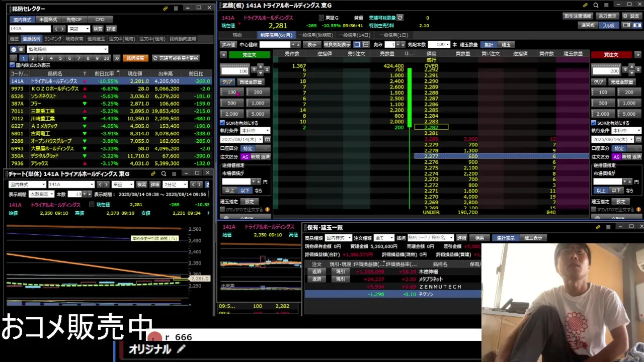
Task: Open hamburger menu in 銘柄セレクター title bar
Action: pos(176,9)
